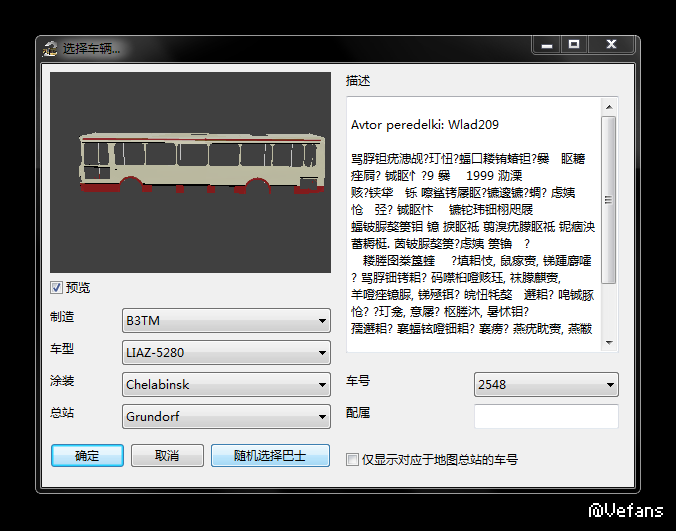The height and width of the screenshot is (531, 676).
Task: Click the 配属 empty input field
Action: coord(546,416)
